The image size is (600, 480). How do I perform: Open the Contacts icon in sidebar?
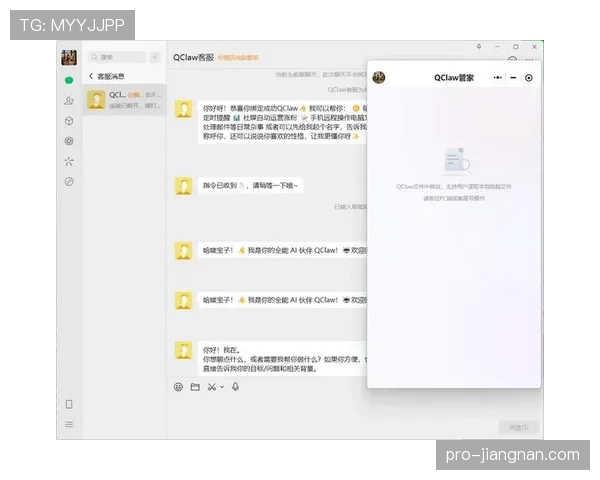coord(69,101)
